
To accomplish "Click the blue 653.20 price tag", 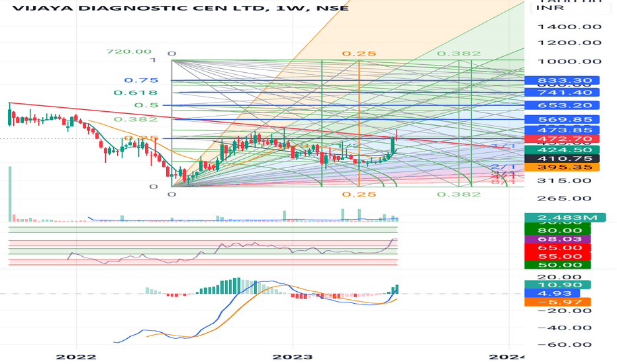I will (x=562, y=105).
